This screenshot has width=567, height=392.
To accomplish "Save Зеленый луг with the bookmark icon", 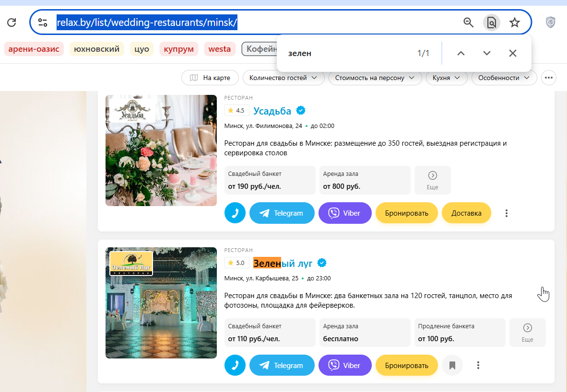I will pos(452,365).
